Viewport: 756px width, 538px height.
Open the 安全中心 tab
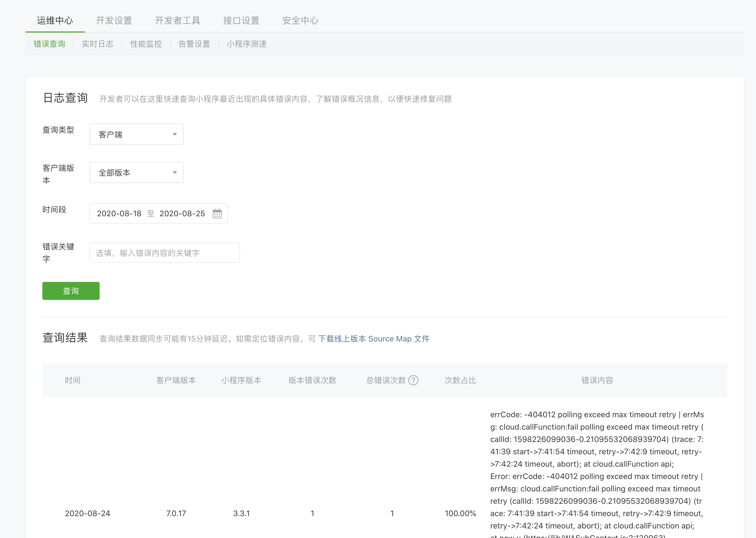click(300, 20)
